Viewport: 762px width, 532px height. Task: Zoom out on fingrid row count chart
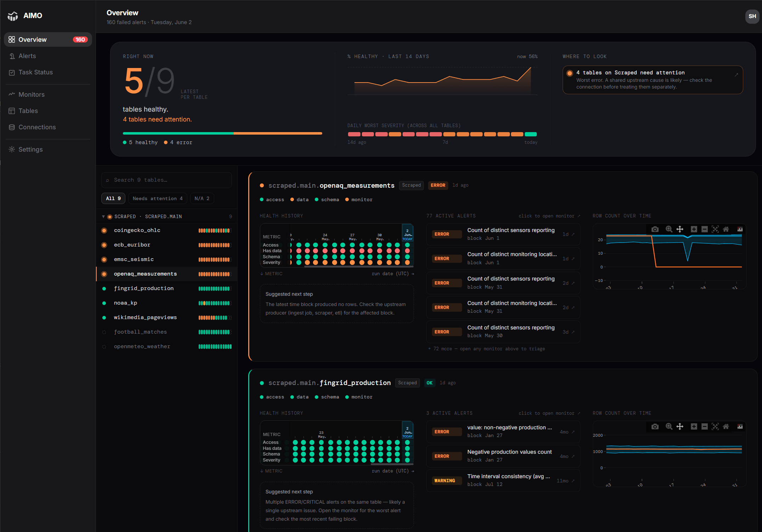pos(705,426)
